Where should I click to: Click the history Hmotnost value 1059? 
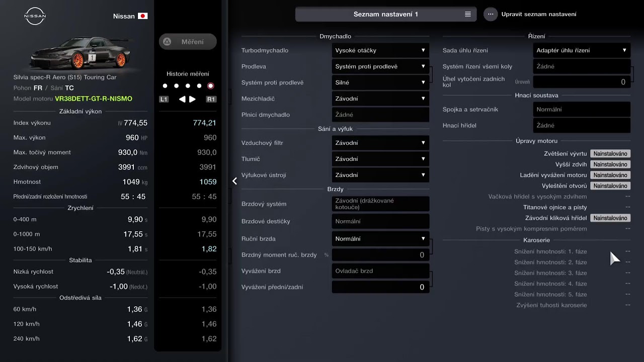208,182
